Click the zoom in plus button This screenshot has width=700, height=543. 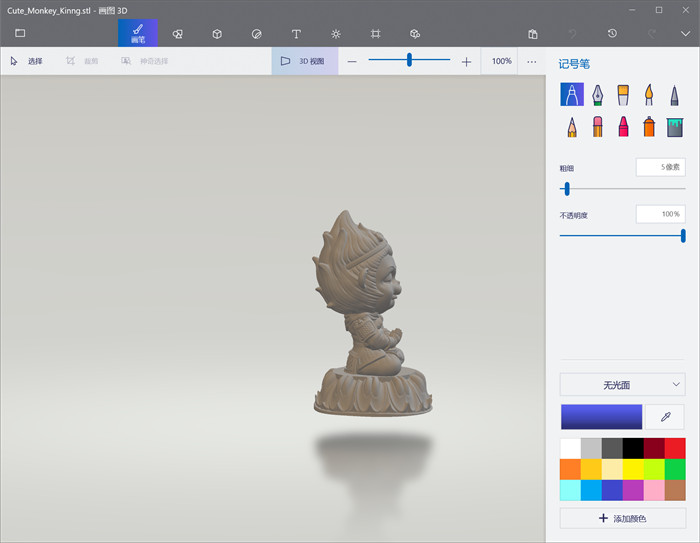pyautogui.click(x=466, y=62)
